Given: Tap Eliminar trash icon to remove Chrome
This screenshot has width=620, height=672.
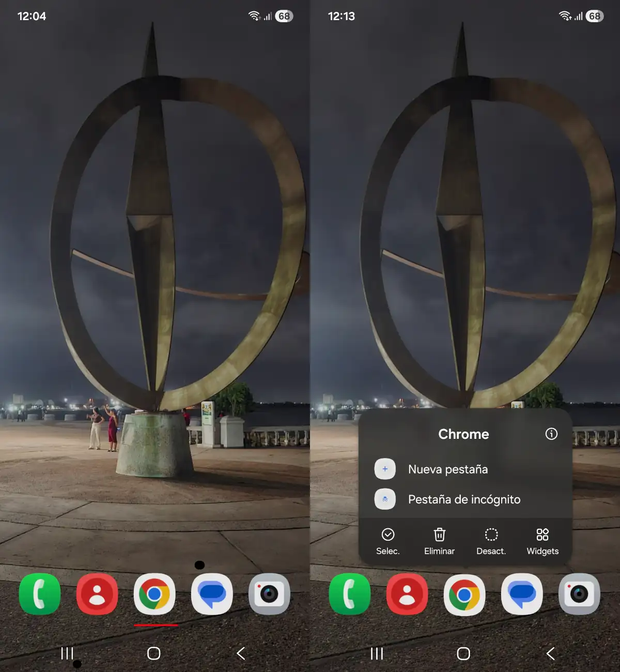Looking at the screenshot, I should pyautogui.click(x=439, y=541).
